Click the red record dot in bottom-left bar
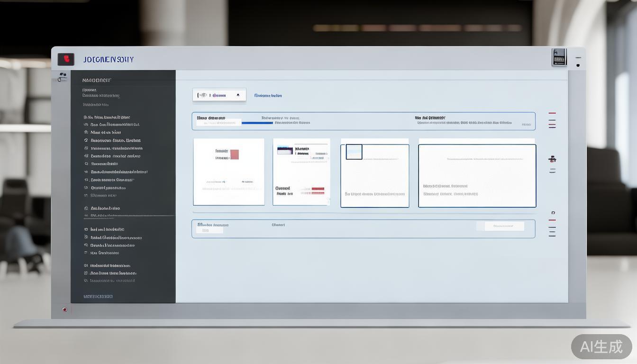The width and height of the screenshot is (637, 364). click(65, 309)
